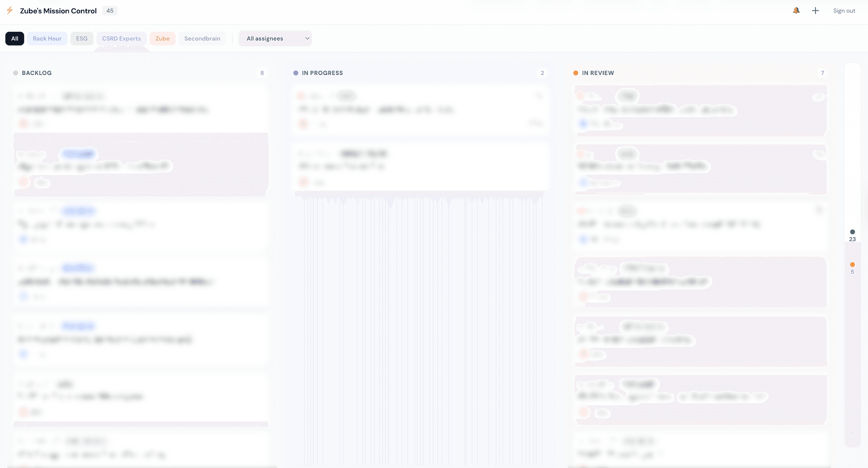Add a new task with plus icon
The width and height of the screenshot is (868, 468).
click(x=815, y=11)
